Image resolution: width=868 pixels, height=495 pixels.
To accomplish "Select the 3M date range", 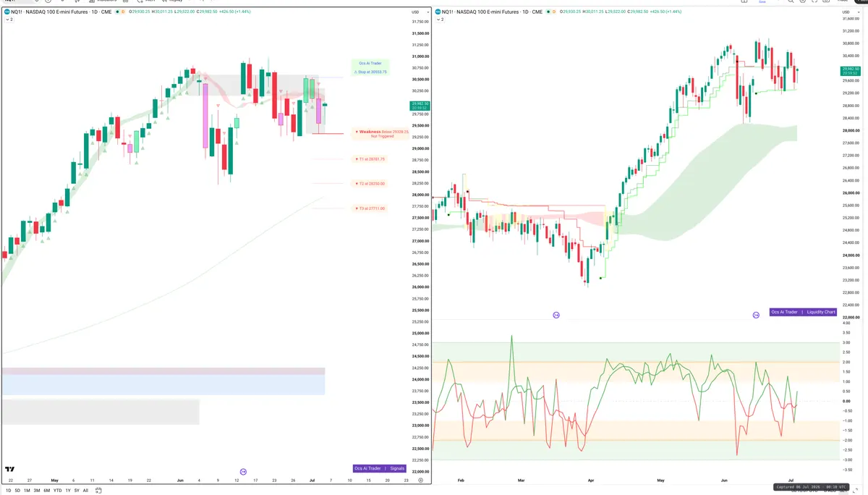I will tap(37, 490).
